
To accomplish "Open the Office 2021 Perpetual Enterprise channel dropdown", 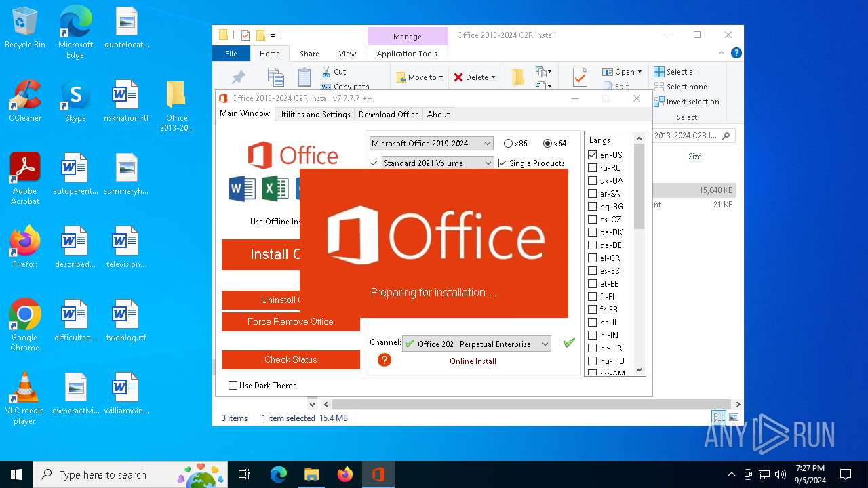I will [476, 344].
